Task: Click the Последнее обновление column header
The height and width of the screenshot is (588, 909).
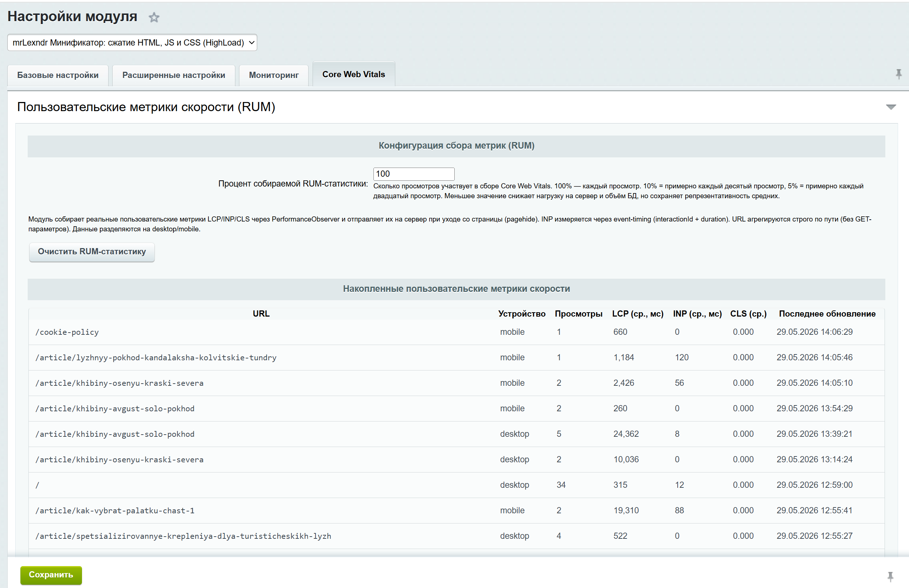Action: tap(827, 314)
